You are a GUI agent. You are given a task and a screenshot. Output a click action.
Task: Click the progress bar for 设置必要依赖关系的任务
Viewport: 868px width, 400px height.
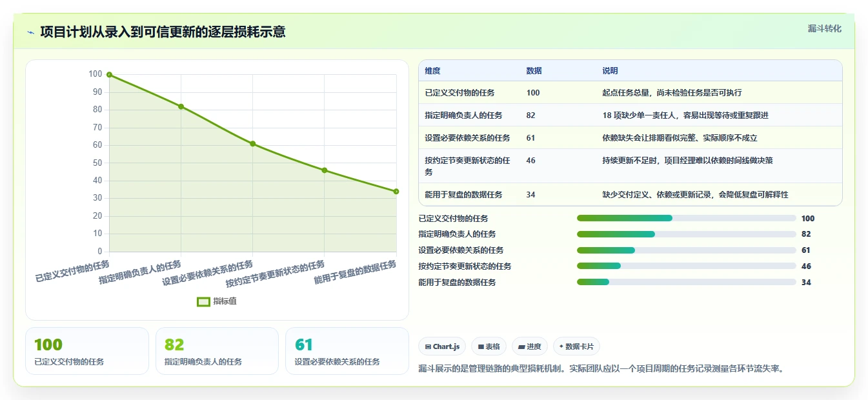(687, 250)
